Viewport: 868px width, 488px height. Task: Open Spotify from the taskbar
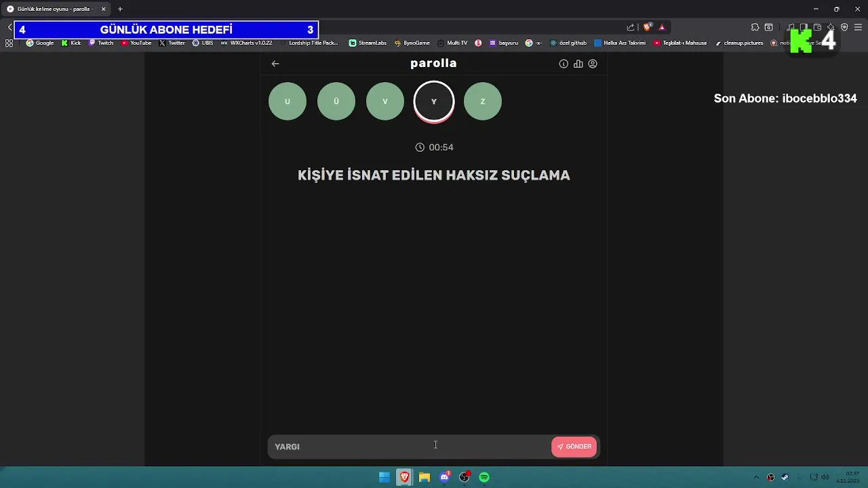pyautogui.click(x=484, y=477)
